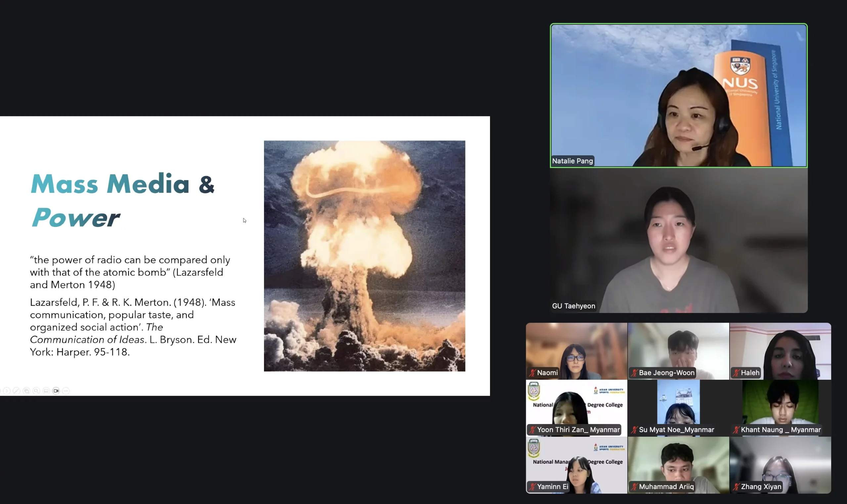Select the pen annotation tool icon

click(x=16, y=391)
